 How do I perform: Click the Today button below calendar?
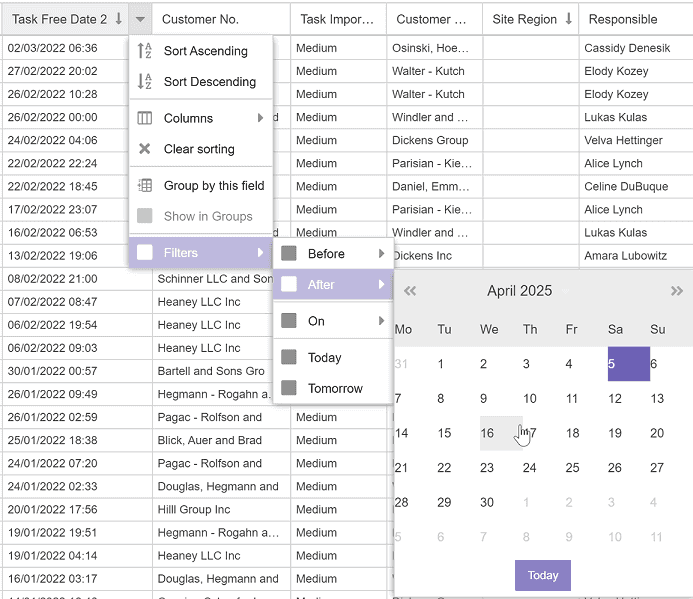point(543,575)
